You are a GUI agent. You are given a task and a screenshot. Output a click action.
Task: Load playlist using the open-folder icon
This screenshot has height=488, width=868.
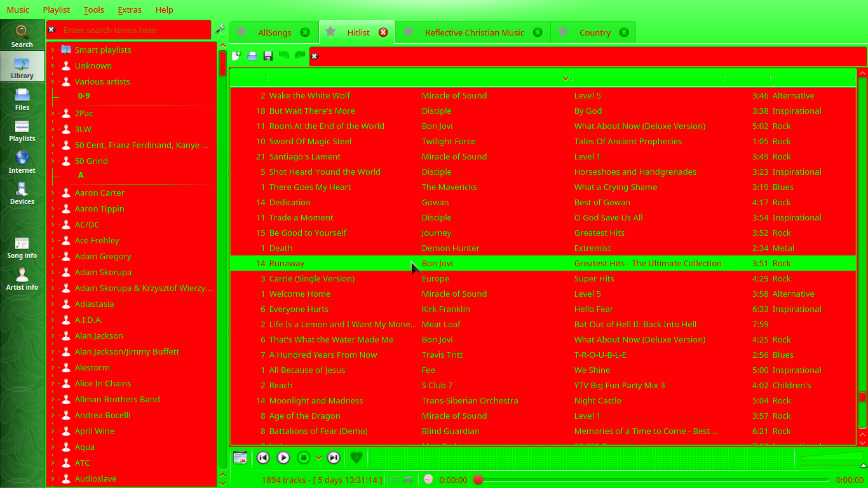(252, 56)
